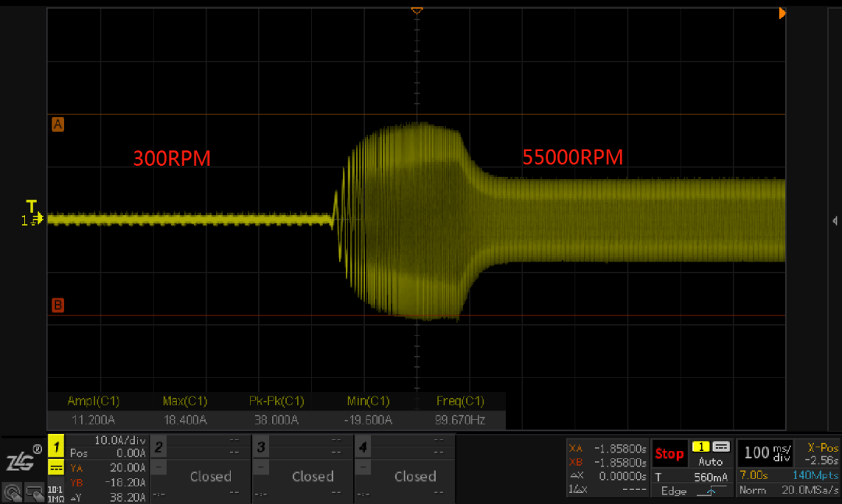842x504 pixels.
Task: Select the 11.200A amplitude value
Action: coord(93,420)
